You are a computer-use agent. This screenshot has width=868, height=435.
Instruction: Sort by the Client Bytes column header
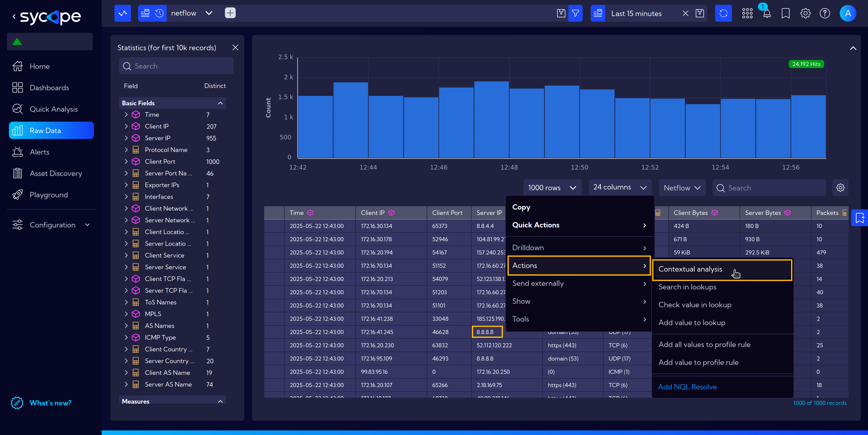point(704,213)
